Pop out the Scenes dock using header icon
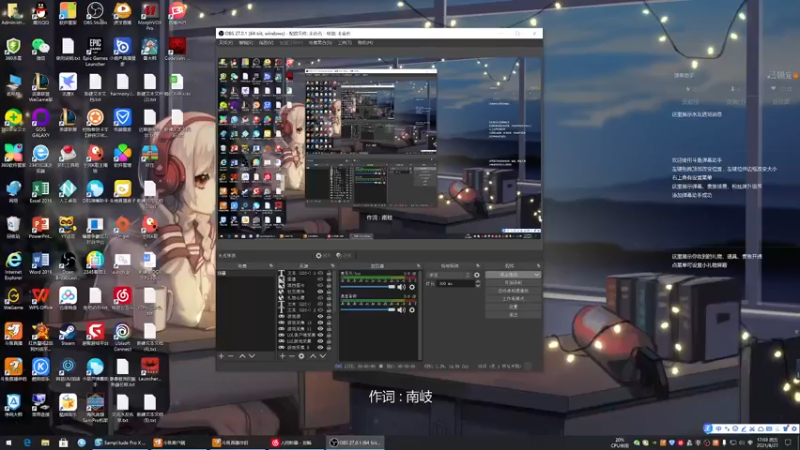 [271, 266]
